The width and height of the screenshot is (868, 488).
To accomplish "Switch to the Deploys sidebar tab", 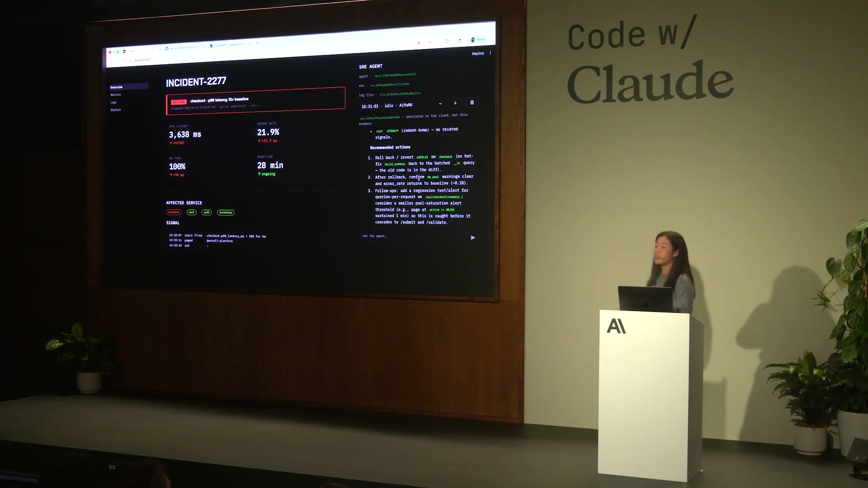I will click(x=116, y=110).
